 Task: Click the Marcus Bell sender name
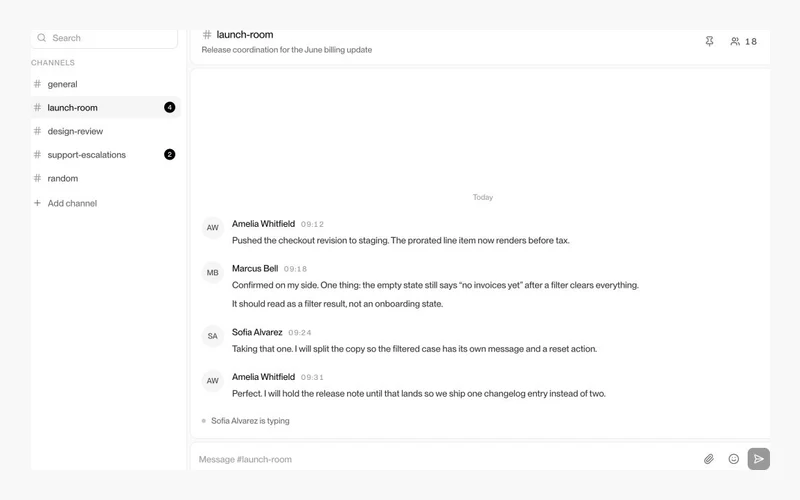click(255, 268)
